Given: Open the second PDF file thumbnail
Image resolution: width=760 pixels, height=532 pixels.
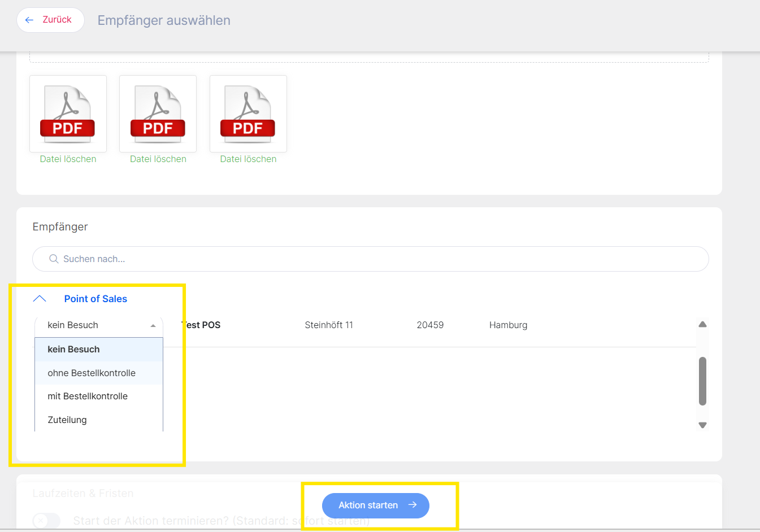Looking at the screenshot, I should coord(158,114).
